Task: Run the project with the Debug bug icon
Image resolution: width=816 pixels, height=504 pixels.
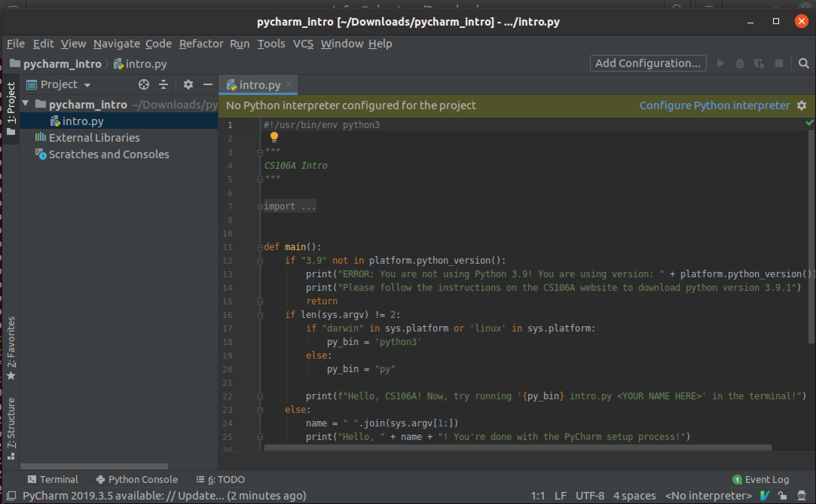Action: tap(740, 63)
